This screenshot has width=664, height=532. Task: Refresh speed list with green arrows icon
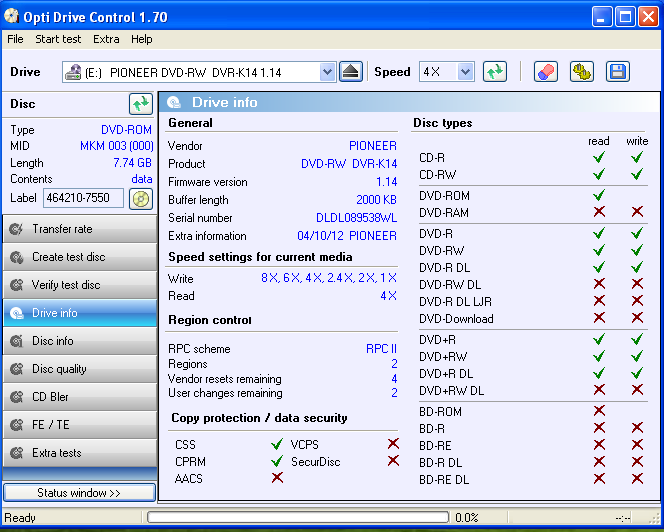click(495, 72)
